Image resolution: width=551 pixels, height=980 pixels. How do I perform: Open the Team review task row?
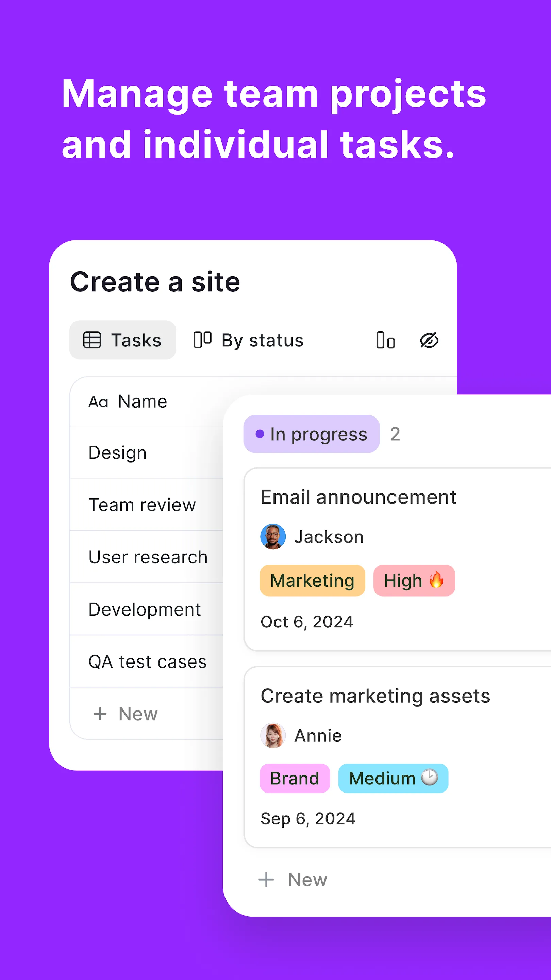(147, 504)
